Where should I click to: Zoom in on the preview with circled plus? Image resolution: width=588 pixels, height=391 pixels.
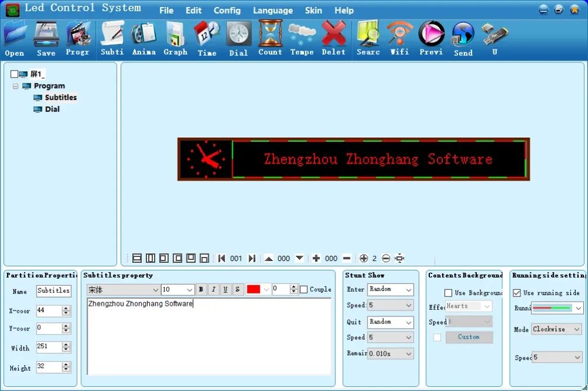[x=363, y=258]
